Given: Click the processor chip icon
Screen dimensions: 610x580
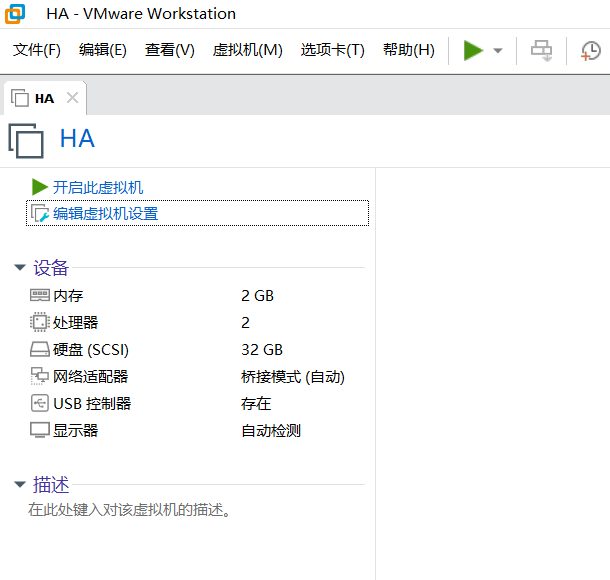Looking at the screenshot, I should 40,322.
